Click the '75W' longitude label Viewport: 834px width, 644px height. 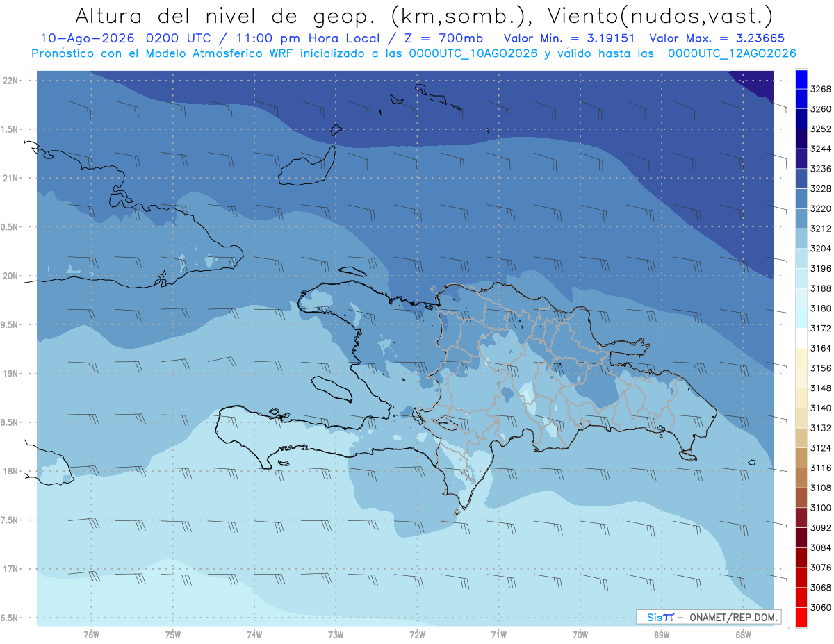172,635
